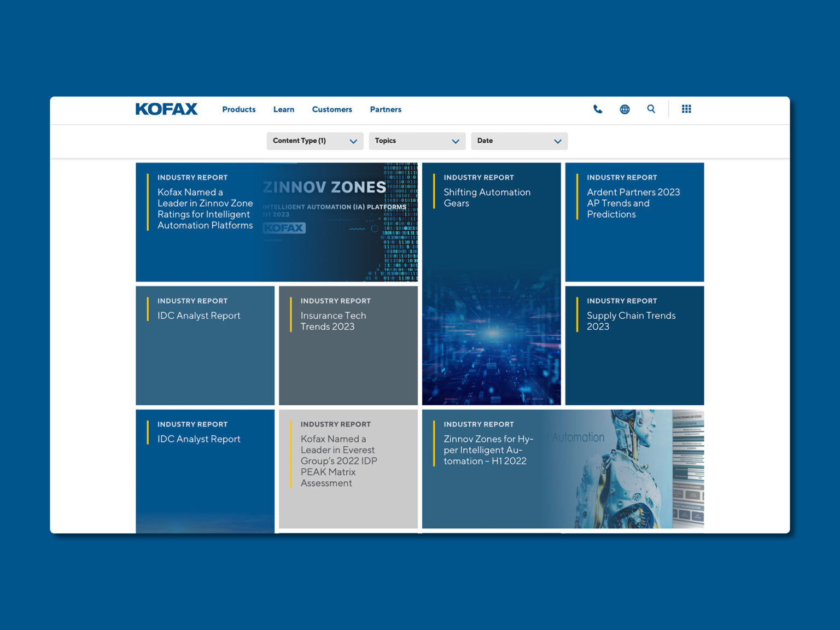This screenshot has height=630, width=840.
Task: Open the Date filter dropdown
Action: pyautogui.click(x=519, y=141)
